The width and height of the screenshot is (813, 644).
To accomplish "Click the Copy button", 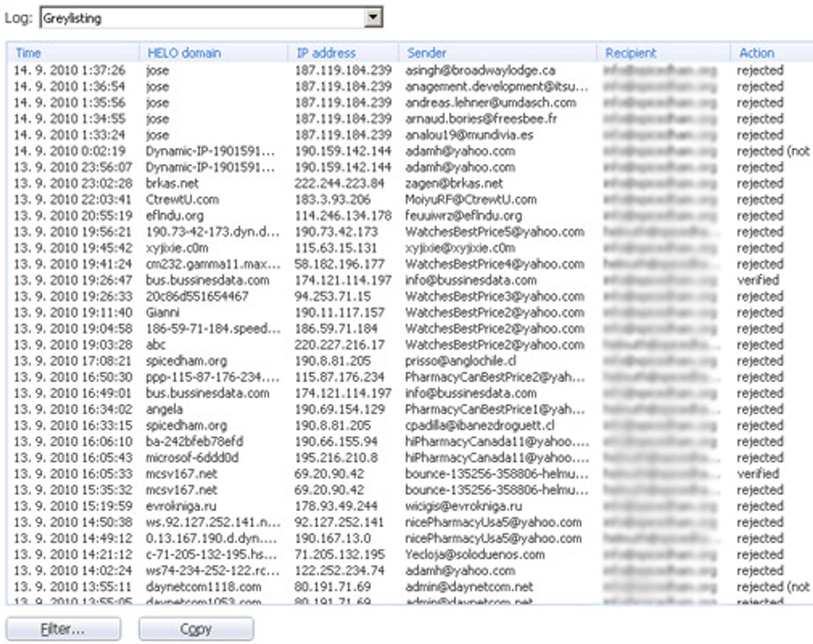I will 196,629.
